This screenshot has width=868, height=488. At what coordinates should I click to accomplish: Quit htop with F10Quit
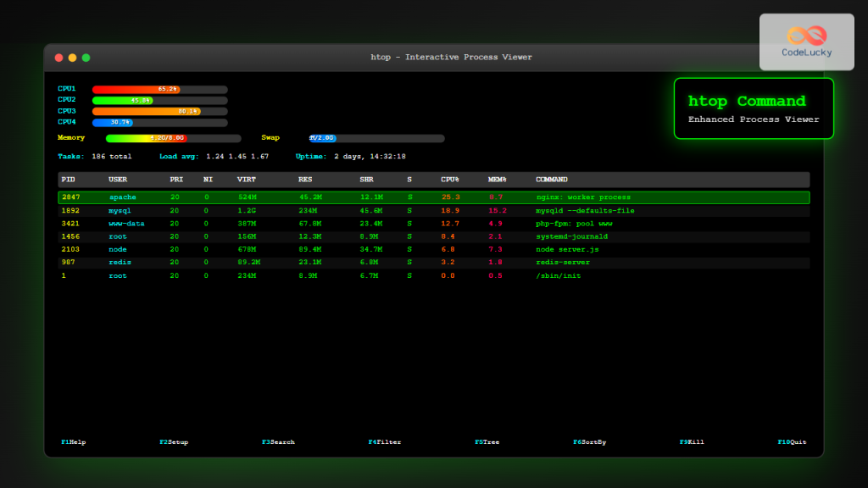coord(791,441)
